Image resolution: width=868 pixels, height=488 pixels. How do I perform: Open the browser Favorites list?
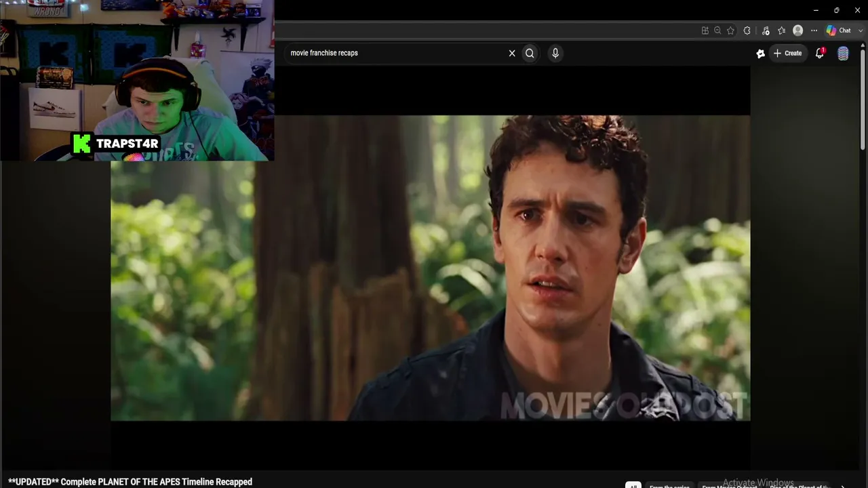(781, 30)
